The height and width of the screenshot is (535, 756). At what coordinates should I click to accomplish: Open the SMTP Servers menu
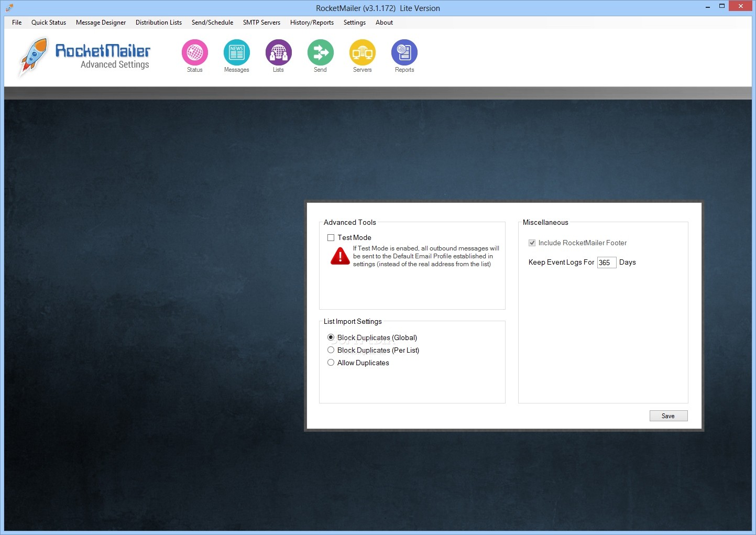coord(261,23)
